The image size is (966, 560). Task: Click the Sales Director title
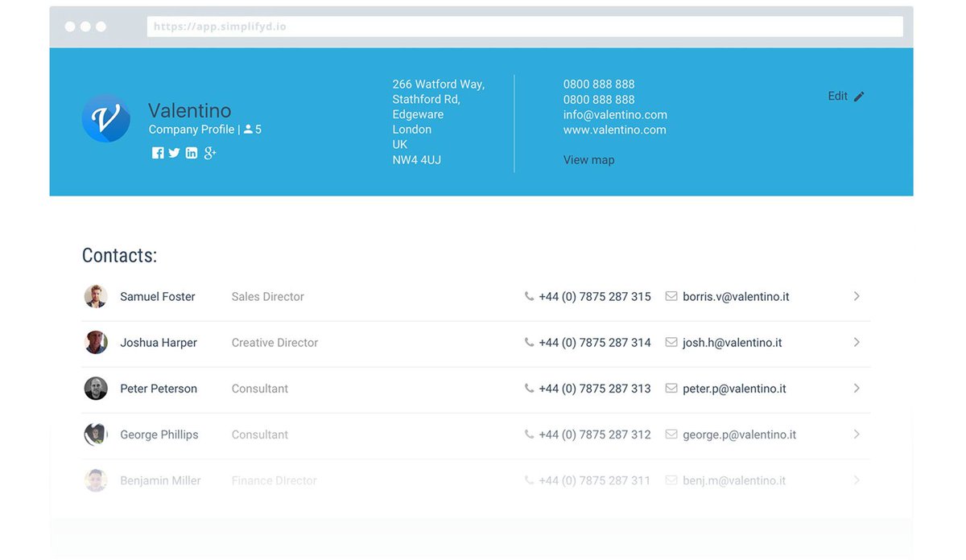(268, 297)
